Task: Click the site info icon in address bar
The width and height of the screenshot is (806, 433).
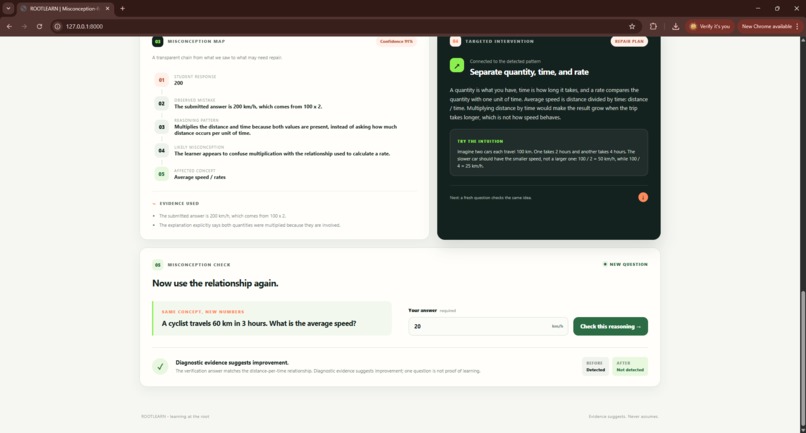Action: pyautogui.click(x=58, y=26)
